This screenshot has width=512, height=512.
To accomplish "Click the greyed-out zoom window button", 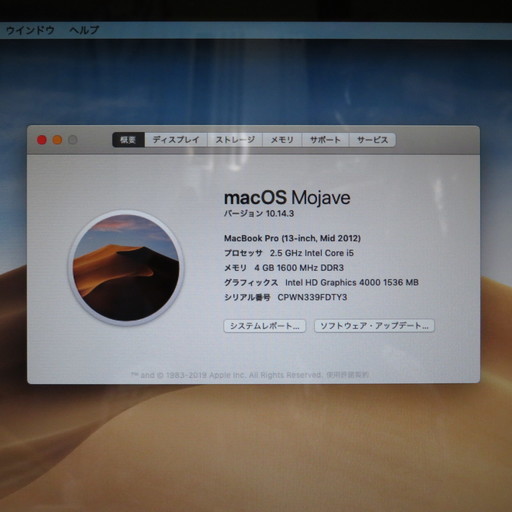I will click(73, 140).
